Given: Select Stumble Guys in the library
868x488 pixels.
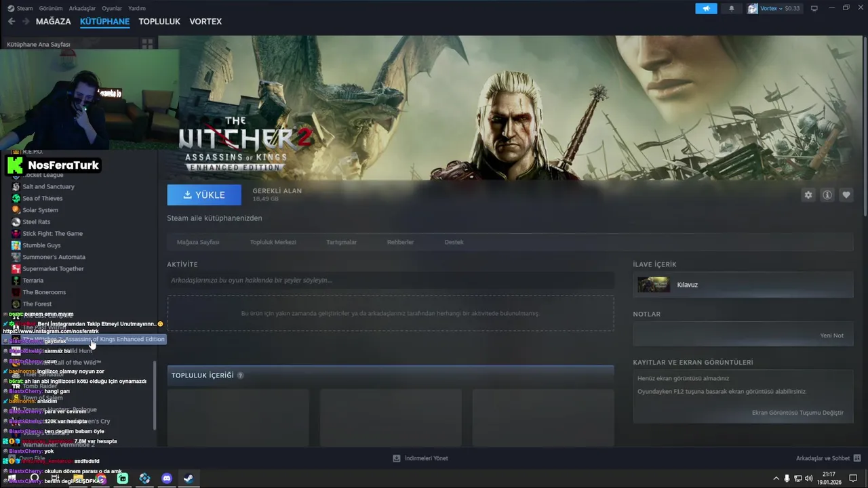Looking at the screenshot, I should 41,245.
